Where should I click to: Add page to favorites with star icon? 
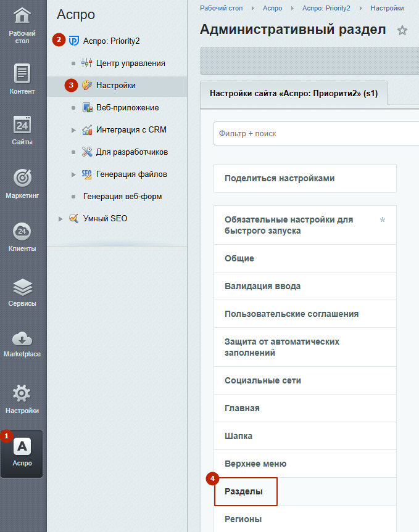(x=402, y=30)
